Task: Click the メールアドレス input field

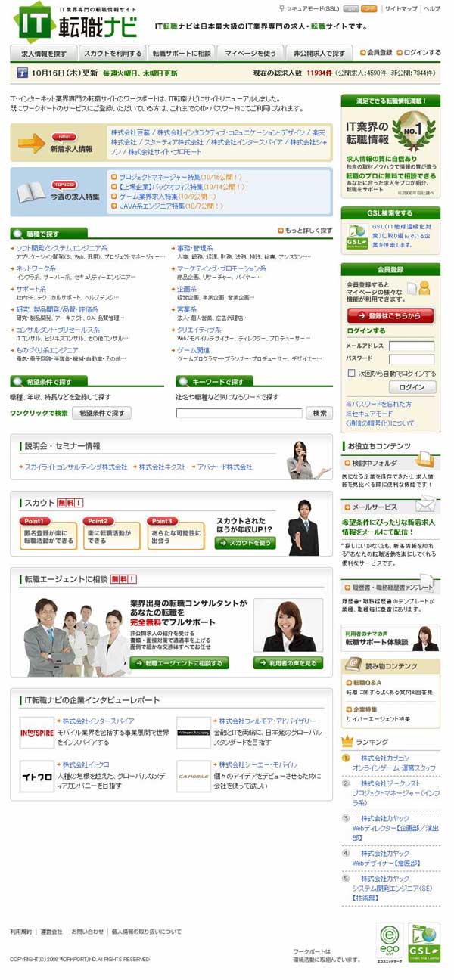Action: (412, 346)
